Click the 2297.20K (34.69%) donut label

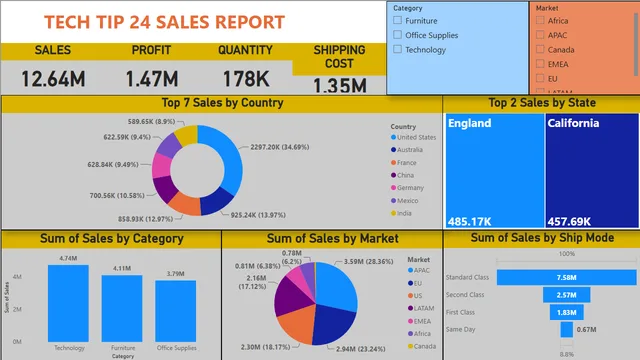(x=280, y=147)
